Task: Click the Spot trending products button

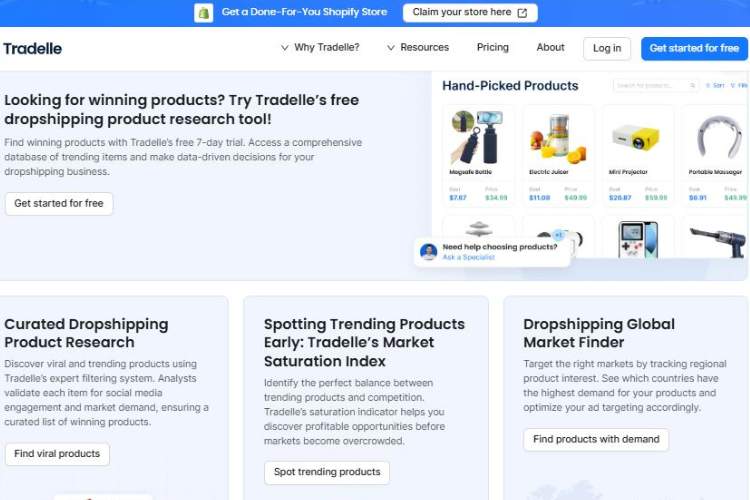Action: click(x=327, y=472)
